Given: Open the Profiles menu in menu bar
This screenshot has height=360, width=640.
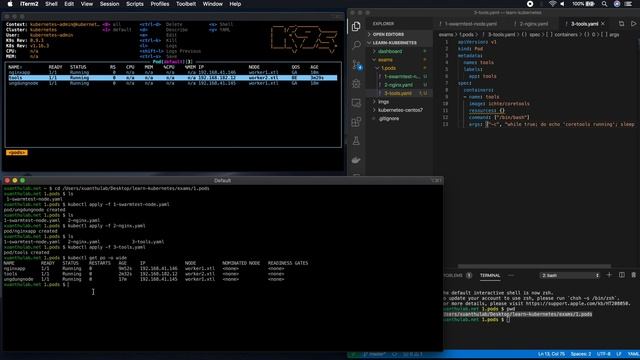Looking at the screenshot, I should coord(160,4).
